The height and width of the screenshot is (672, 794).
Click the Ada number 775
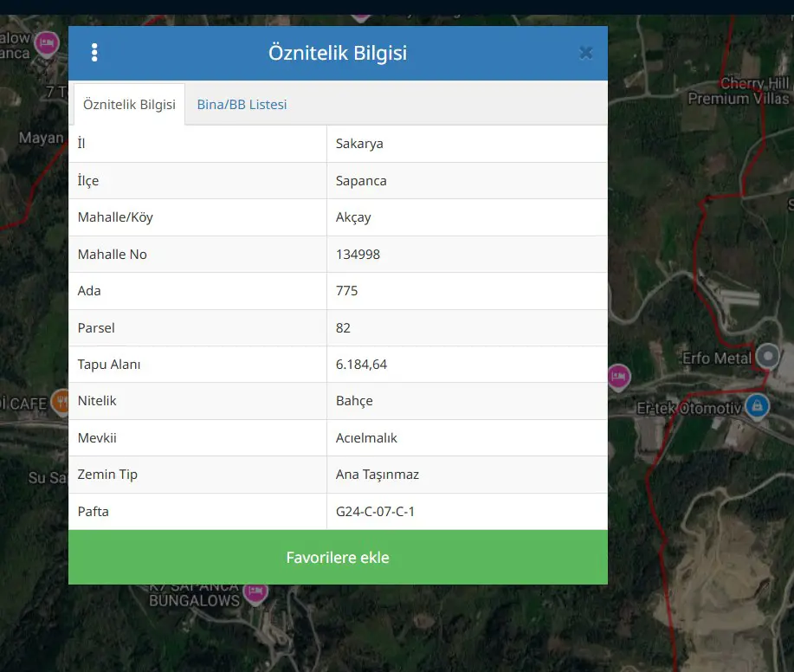347,291
